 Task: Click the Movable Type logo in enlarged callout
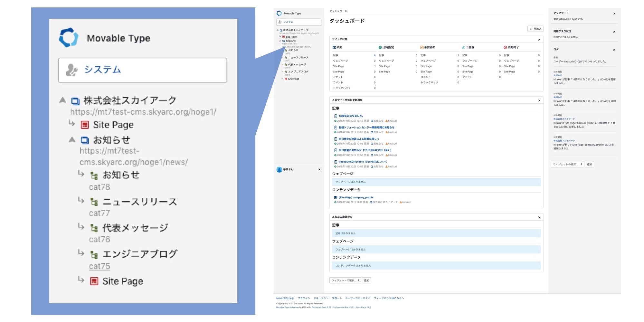(69, 38)
